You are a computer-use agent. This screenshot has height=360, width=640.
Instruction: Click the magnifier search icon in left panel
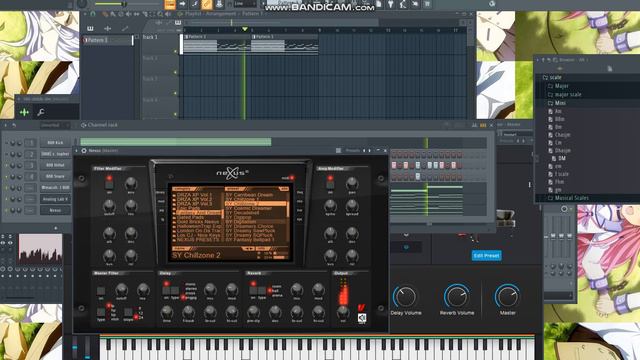point(41,112)
